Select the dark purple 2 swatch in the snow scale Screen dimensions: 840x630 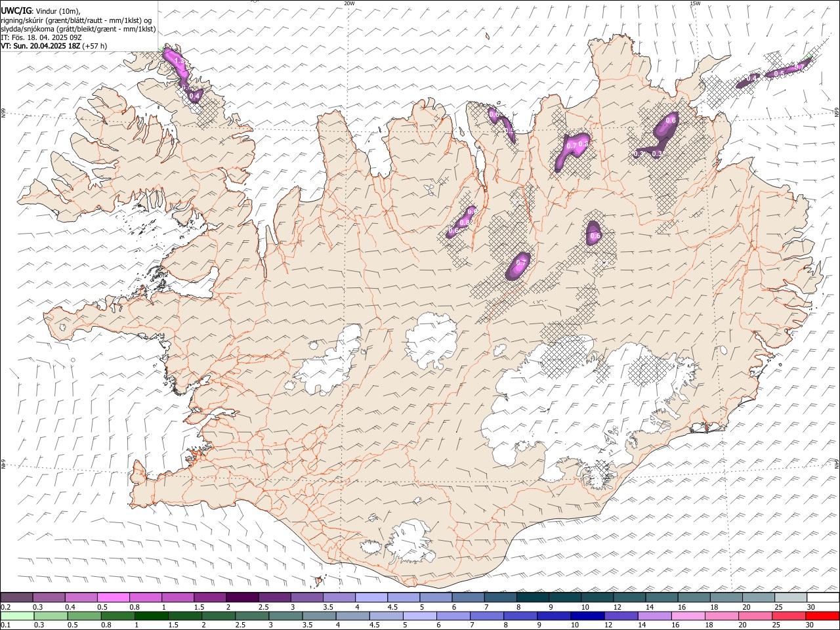pos(241,597)
